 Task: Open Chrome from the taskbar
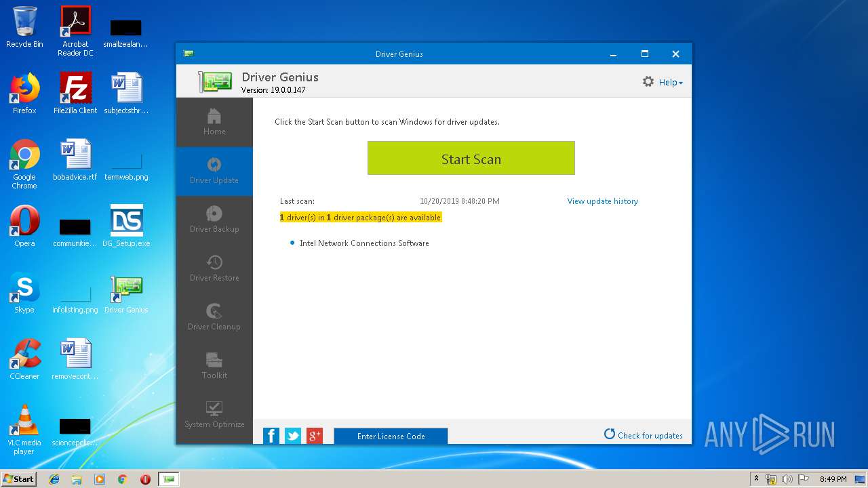(x=122, y=479)
